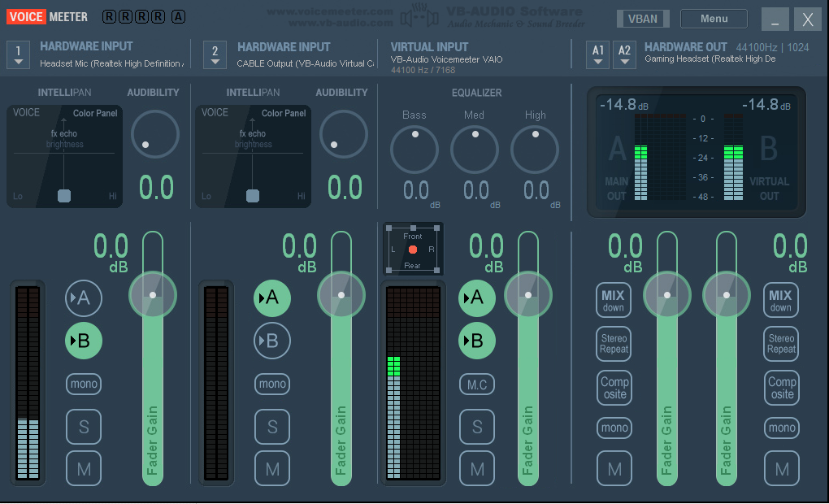Toggle bus A on Hardware Input 1
This screenshot has width=829, height=504.
84,298
